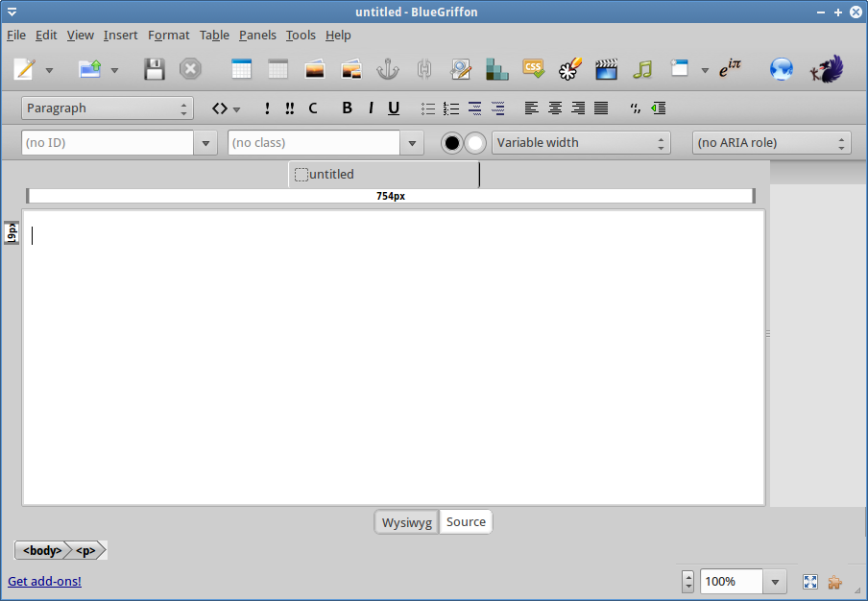Toggle underline formatting
The image size is (868, 601).
point(394,108)
